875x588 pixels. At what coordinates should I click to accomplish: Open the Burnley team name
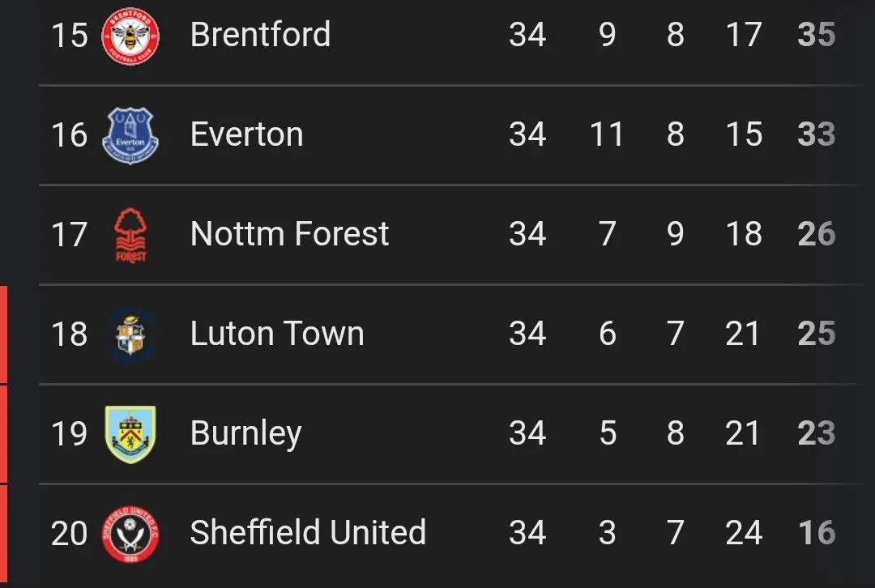point(245,434)
